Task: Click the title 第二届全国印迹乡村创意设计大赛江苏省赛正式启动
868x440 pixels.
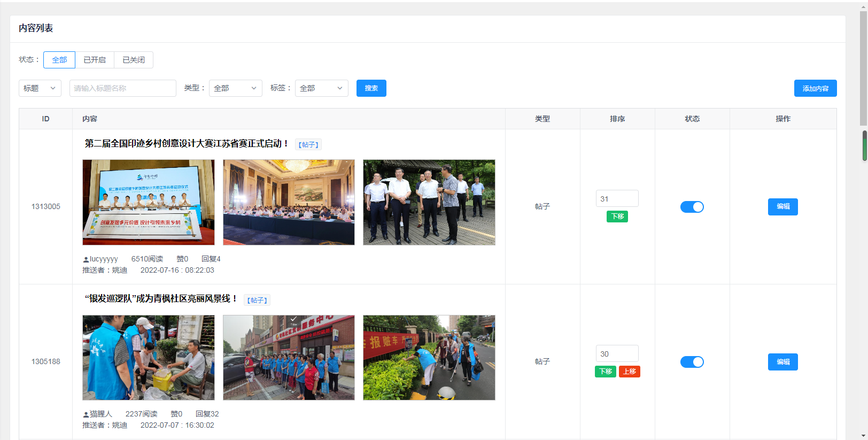Action: [187, 143]
